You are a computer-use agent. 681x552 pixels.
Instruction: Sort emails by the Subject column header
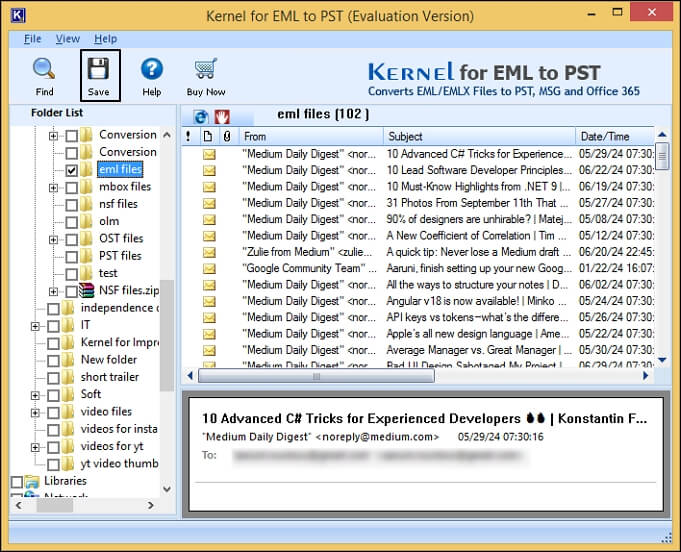tap(478, 136)
